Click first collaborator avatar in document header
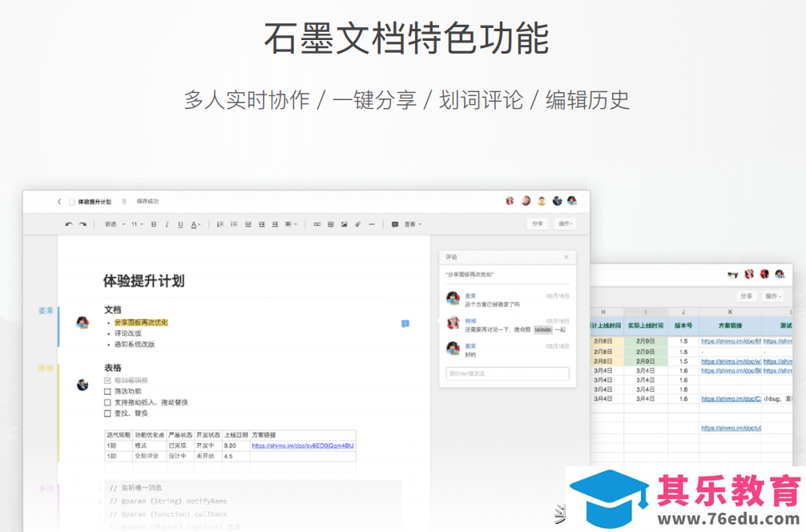This screenshot has height=532, width=806. click(x=510, y=201)
